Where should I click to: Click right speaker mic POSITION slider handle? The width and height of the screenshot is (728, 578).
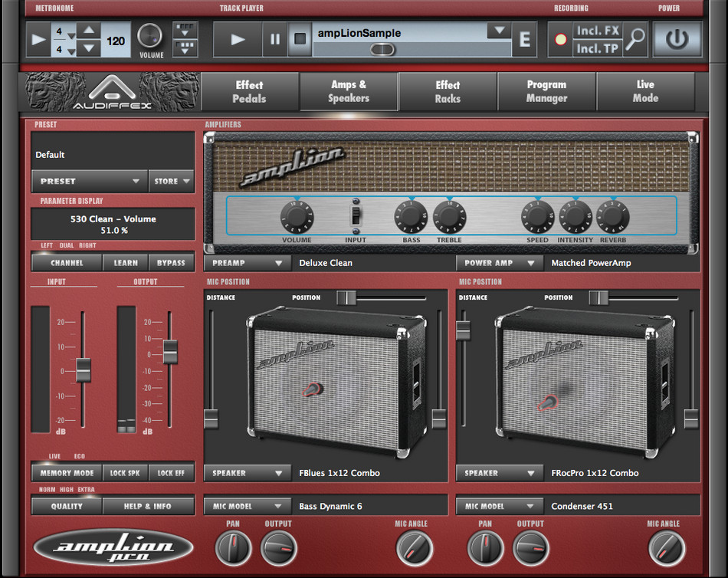(599, 298)
